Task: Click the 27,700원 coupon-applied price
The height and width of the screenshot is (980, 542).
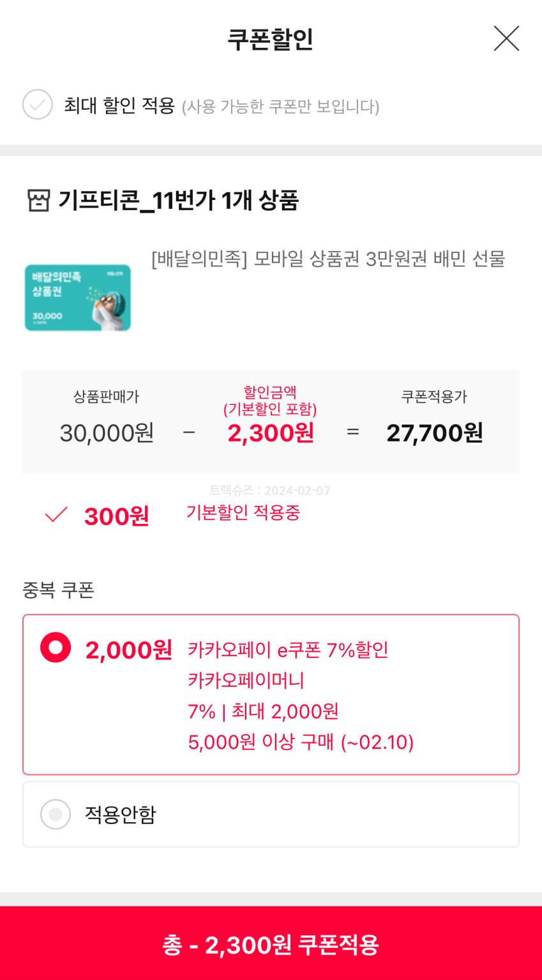Action: 435,433
